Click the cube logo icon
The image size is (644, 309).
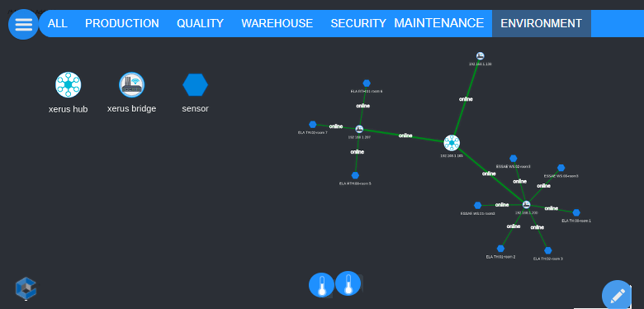click(x=26, y=288)
